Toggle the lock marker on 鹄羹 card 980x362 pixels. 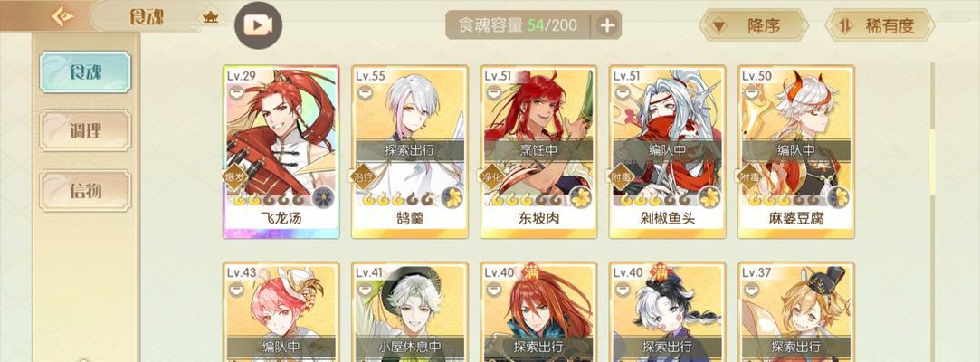coord(365,94)
